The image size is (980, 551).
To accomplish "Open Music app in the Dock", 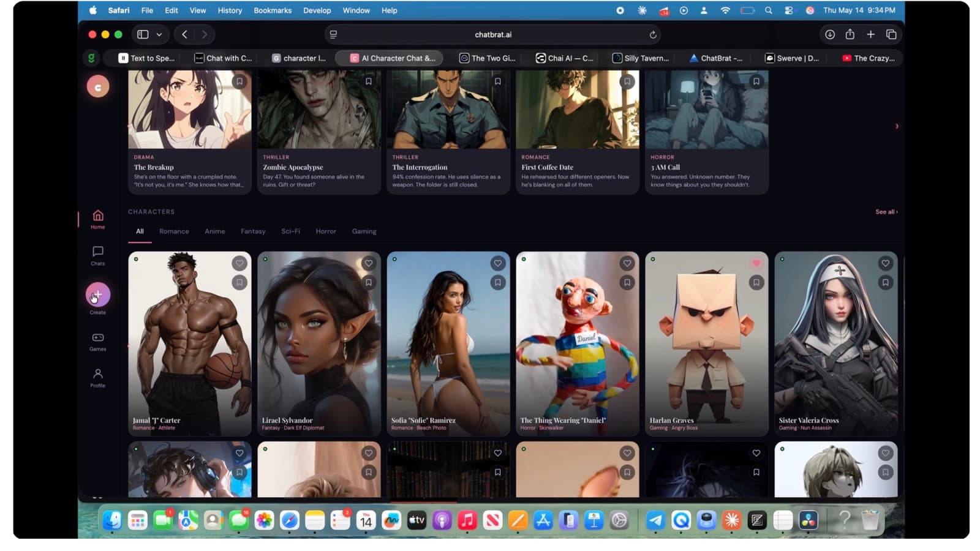I will (467, 520).
